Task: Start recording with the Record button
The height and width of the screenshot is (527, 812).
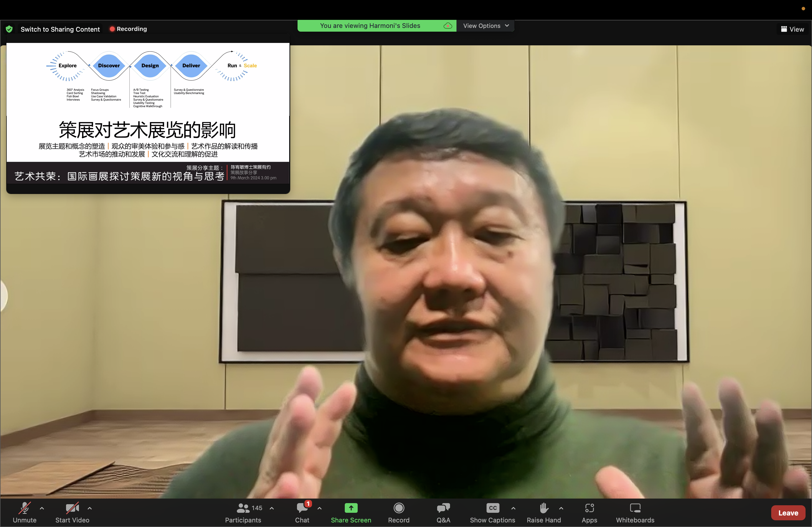Action: (x=398, y=512)
